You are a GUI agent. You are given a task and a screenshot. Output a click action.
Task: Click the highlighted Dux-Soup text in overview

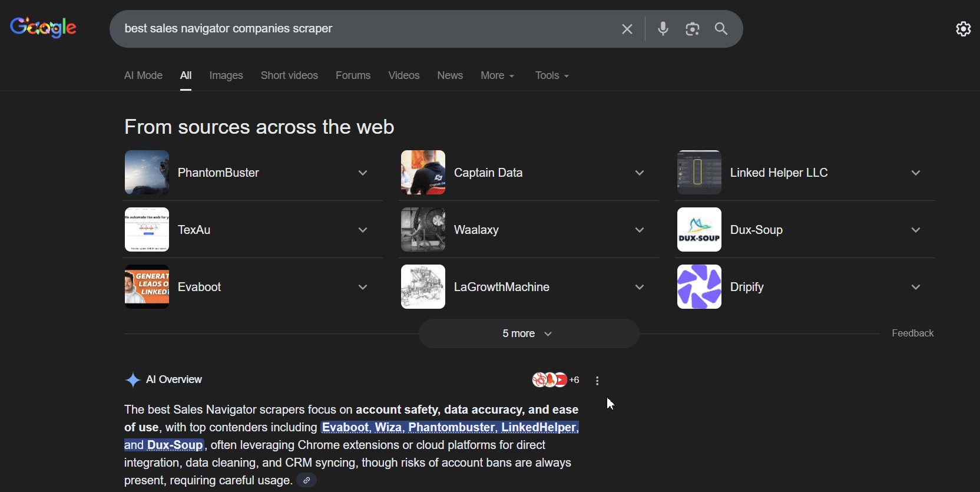(175, 445)
